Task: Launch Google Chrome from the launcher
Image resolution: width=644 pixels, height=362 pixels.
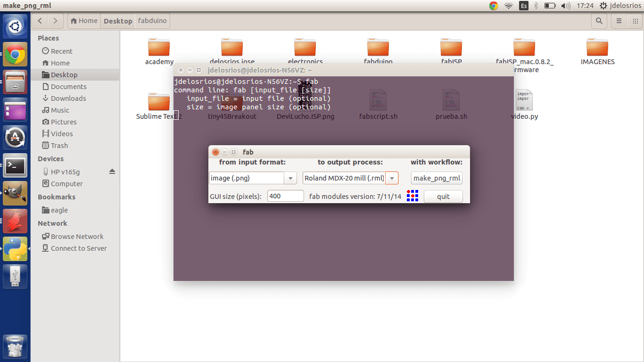Action: click(15, 54)
